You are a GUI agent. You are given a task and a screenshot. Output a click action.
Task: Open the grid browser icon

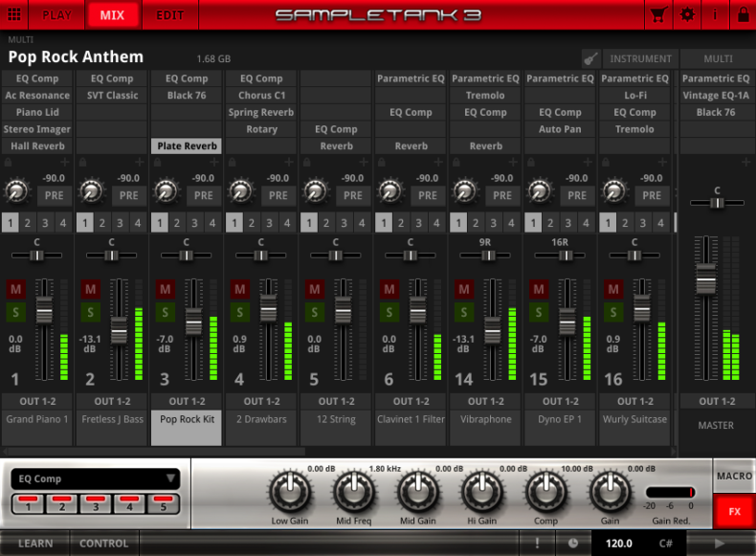14,14
